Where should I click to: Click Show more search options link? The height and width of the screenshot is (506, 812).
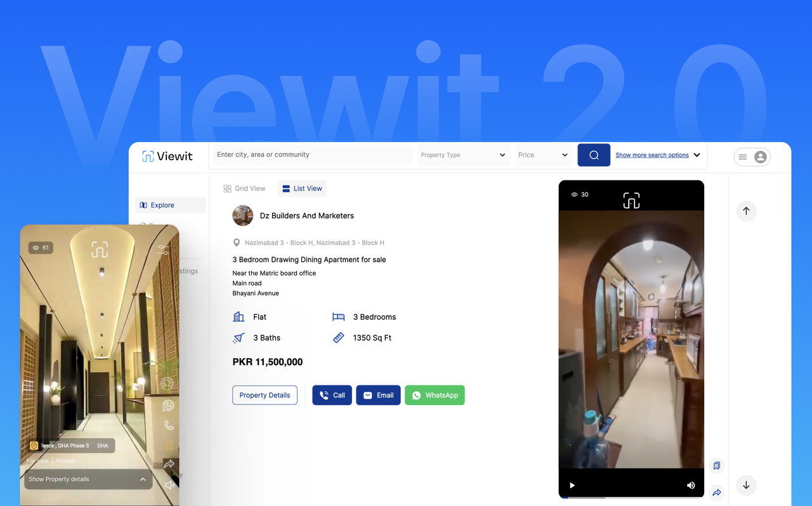pos(652,155)
